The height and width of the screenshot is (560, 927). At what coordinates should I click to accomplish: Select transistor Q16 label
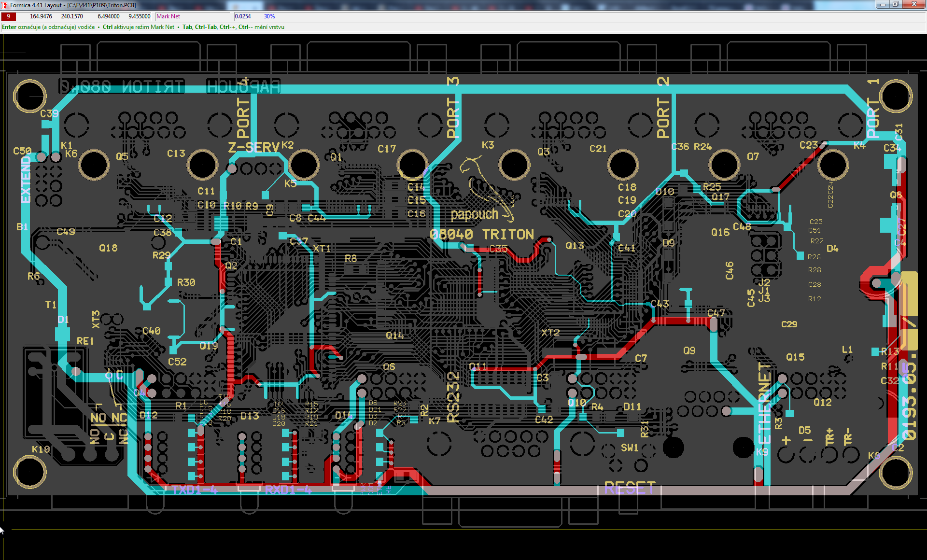pyautogui.click(x=720, y=233)
